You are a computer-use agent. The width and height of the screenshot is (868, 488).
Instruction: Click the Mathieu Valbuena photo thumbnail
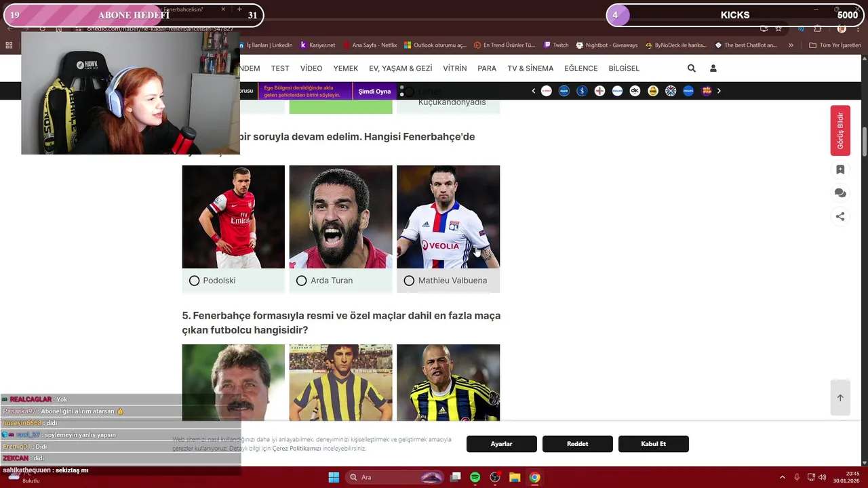click(x=448, y=217)
